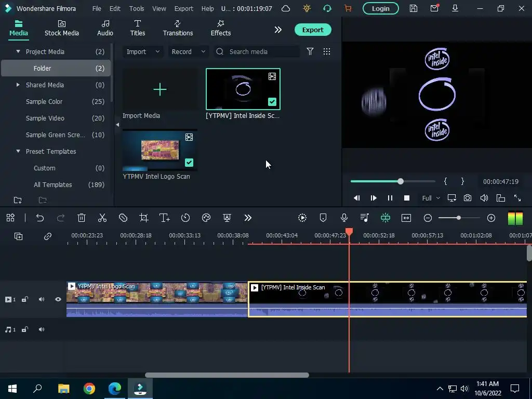The height and width of the screenshot is (399, 532).
Task: Click the Green Screen tool icon
Action: (x=227, y=218)
